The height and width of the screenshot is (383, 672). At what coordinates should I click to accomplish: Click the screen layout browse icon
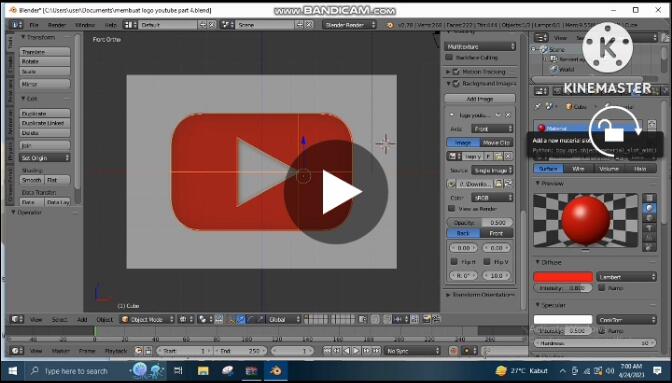130,25
